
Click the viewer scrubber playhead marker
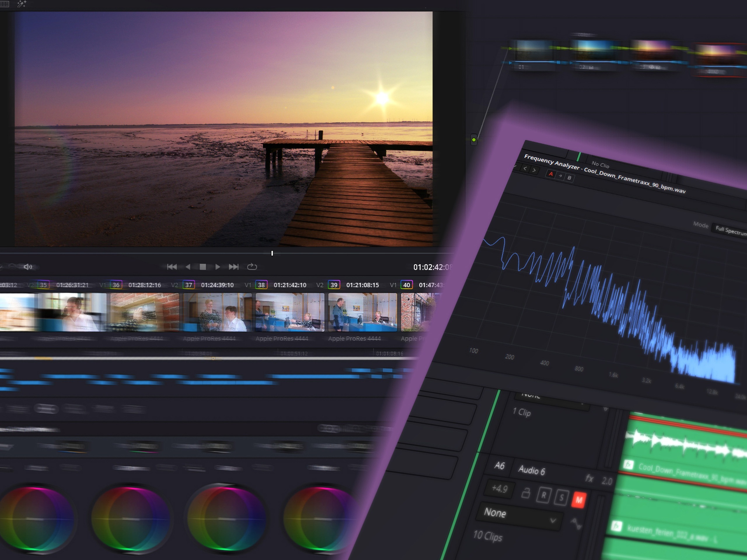point(272,253)
